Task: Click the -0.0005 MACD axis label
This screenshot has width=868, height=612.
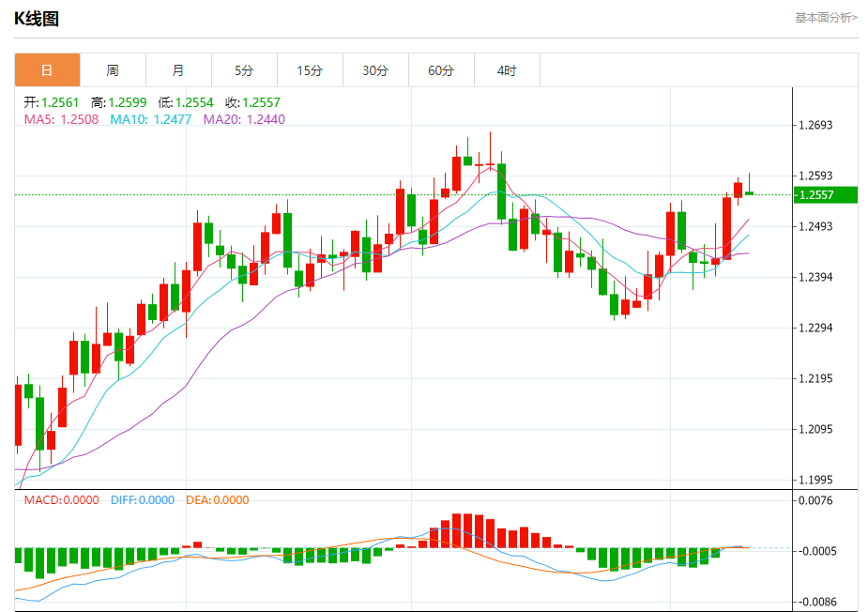Action: [816, 551]
